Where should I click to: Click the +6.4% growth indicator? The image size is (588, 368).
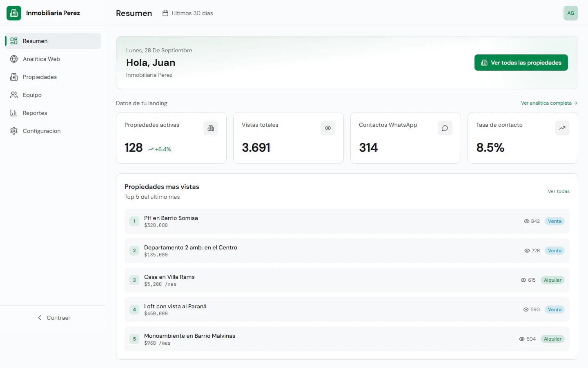(159, 149)
